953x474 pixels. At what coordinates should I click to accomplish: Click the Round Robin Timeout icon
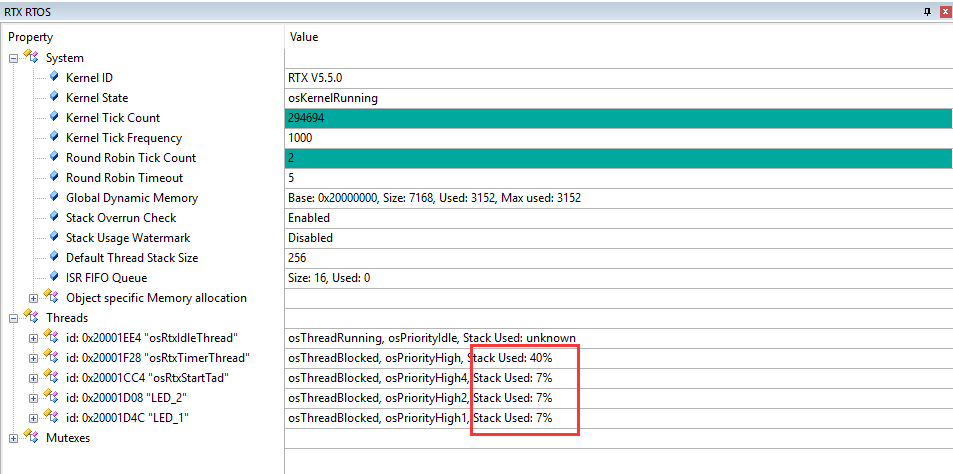point(54,177)
